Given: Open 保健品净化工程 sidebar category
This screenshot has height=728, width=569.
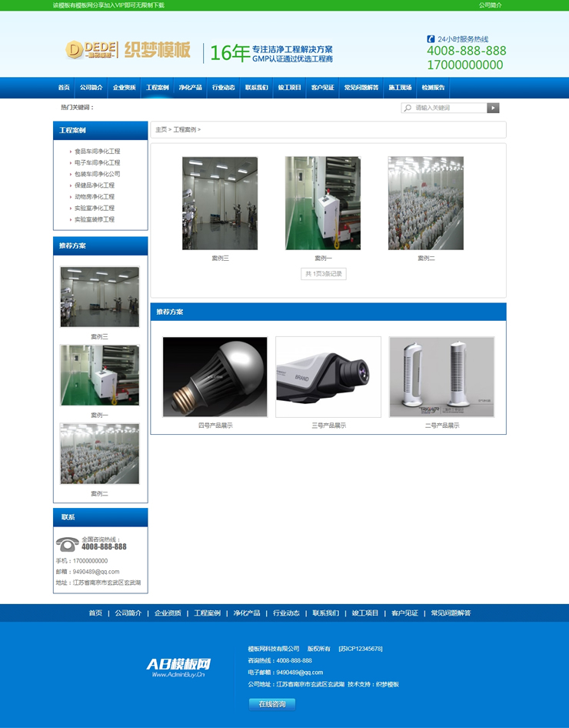Looking at the screenshot, I should pos(94,185).
